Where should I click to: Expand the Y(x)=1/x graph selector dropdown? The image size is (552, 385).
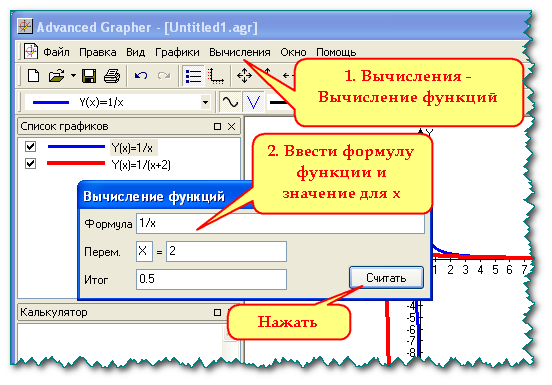[205, 102]
